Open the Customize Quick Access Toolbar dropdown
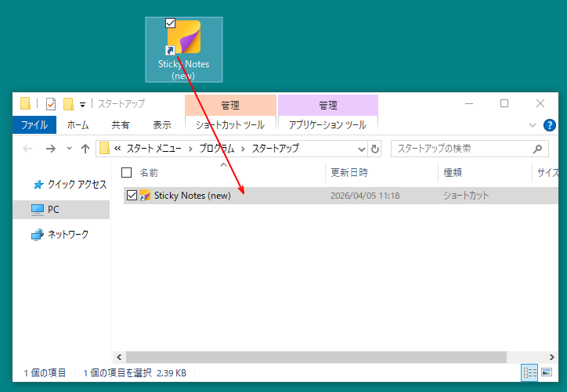The height and width of the screenshot is (392, 567). (82, 105)
